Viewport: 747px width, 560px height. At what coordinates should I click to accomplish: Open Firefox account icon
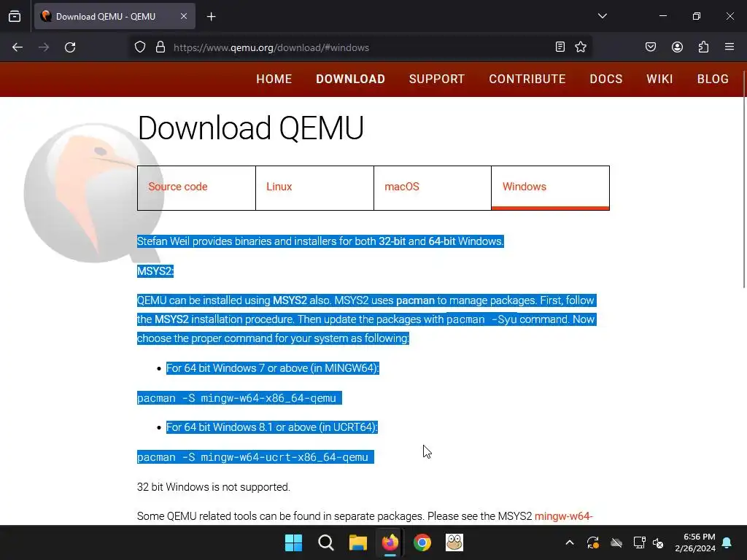pyautogui.click(x=677, y=47)
